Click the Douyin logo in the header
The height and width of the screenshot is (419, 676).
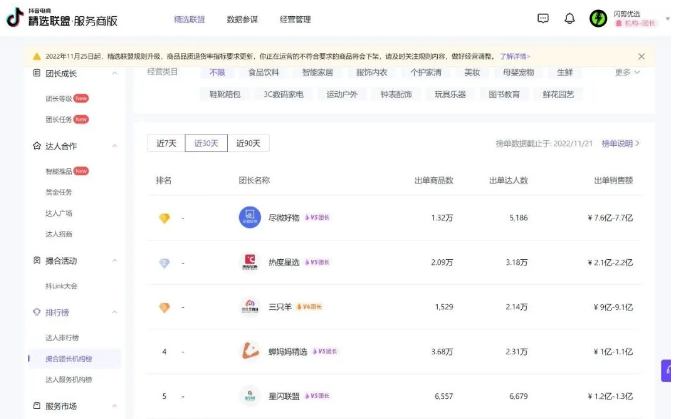15,17
